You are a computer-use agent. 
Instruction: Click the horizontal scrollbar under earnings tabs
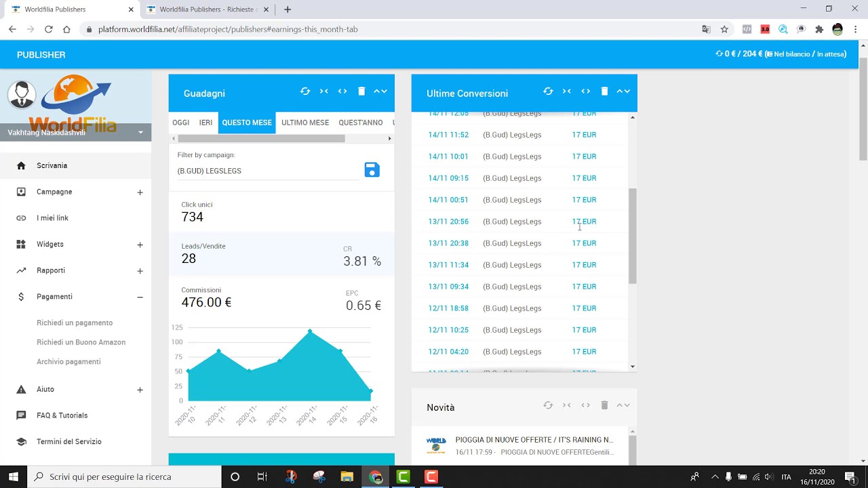[x=261, y=138]
